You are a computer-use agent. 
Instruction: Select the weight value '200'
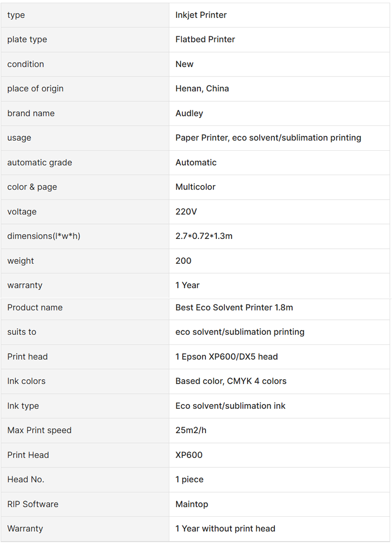coord(183,261)
